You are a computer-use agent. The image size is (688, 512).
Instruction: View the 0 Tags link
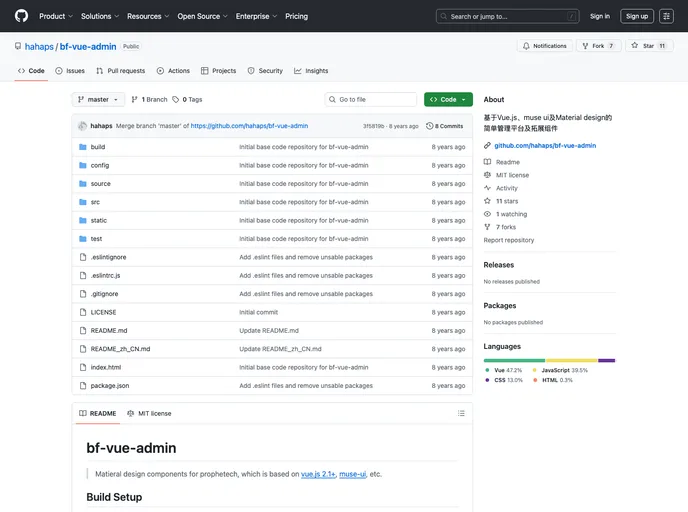[x=187, y=100]
